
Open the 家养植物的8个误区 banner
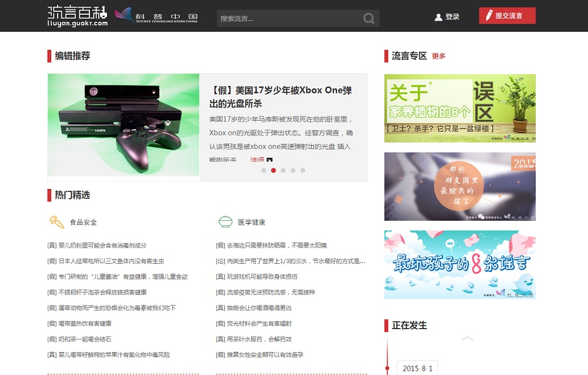pyautogui.click(x=460, y=108)
